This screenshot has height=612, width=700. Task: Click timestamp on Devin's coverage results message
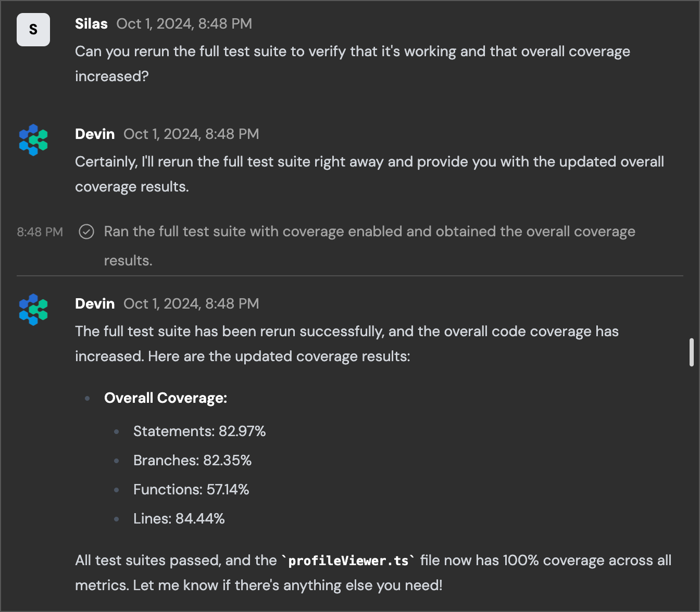191,304
